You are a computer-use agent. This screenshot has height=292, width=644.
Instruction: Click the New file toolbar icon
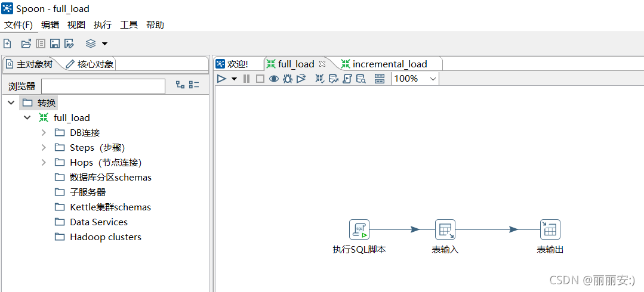(7, 44)
